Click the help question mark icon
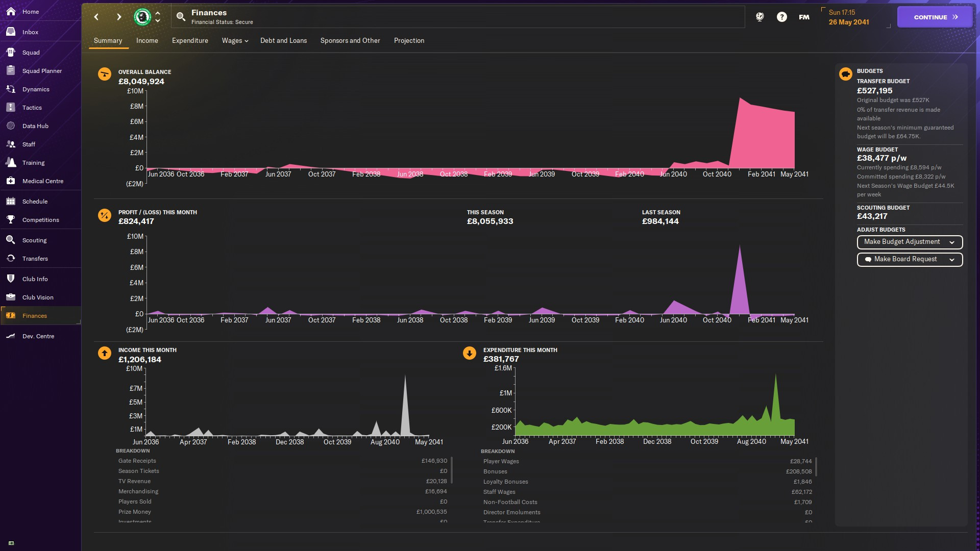This screenshot has height=551, width=980. point(781,17)
